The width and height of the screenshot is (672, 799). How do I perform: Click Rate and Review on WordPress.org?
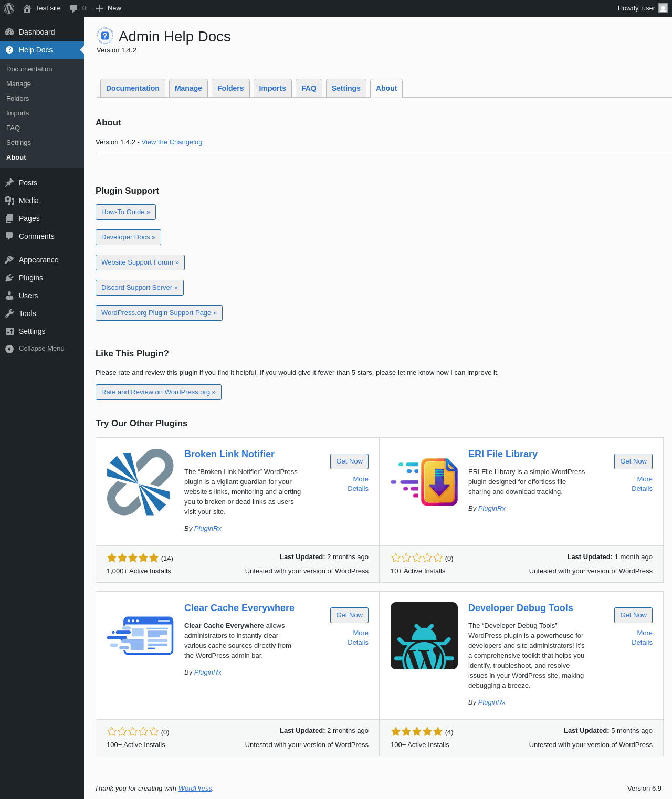[159, 392]
